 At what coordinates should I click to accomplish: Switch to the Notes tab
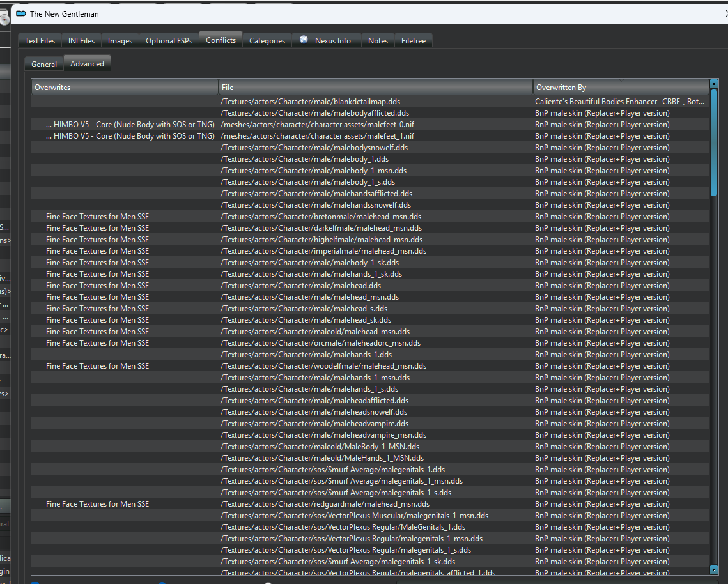[378, 40]
